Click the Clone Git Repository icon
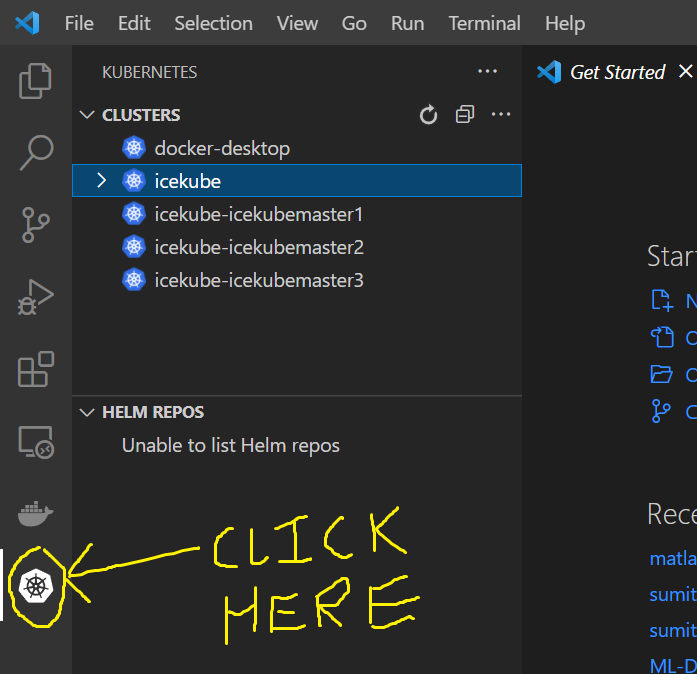The width and height of the screenshot is (697, 674). 661,411
